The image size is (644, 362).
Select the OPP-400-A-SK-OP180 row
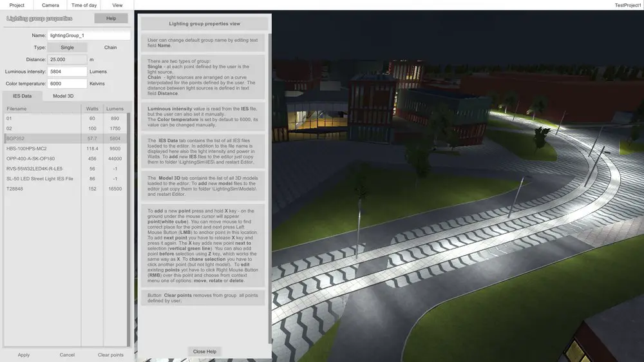[x=65, y=158]
